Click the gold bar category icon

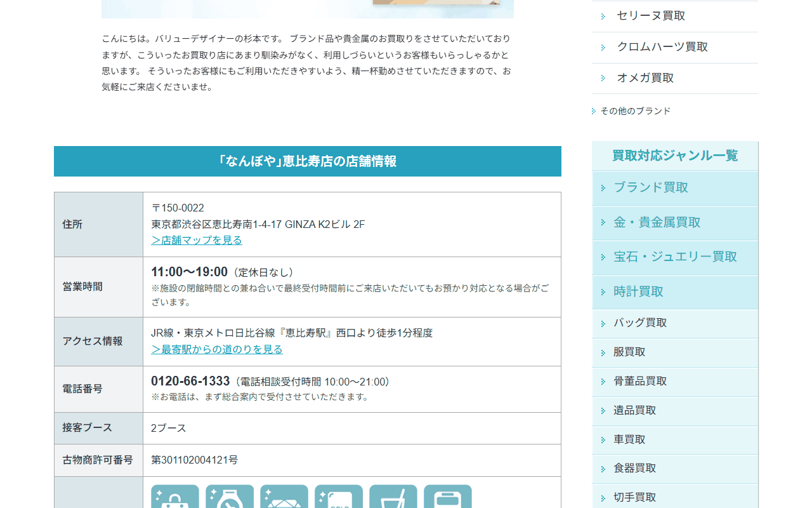pyautogui.click(x=339, y=497)
